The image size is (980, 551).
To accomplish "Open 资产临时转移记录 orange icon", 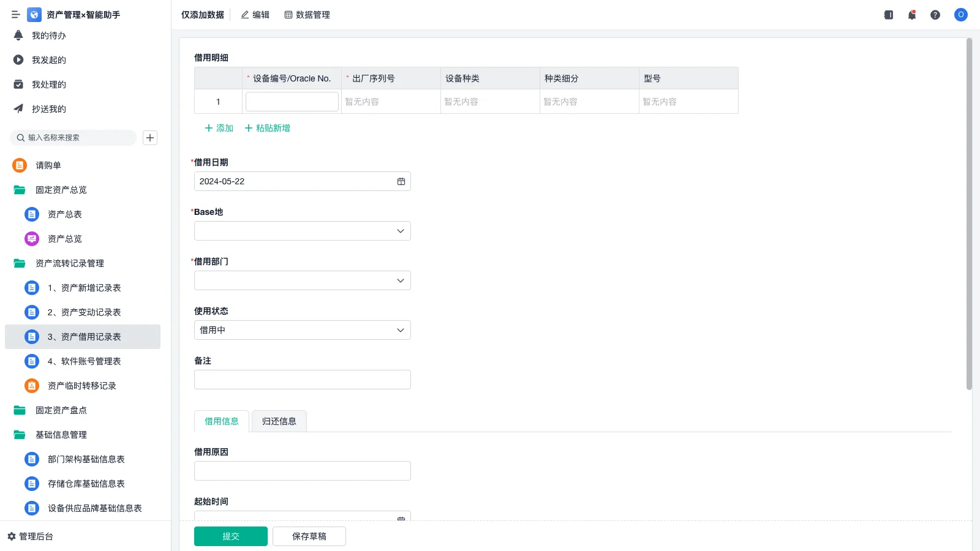I will pyautogui.click(x=32, y=386).
